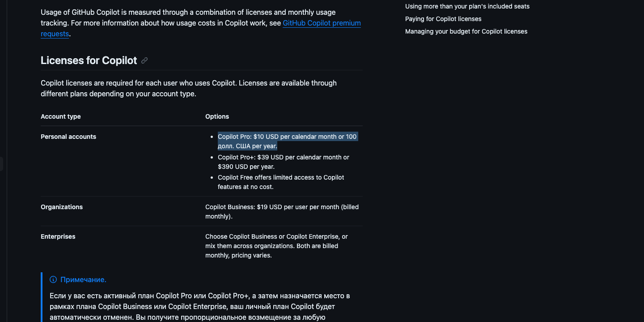The image size is (644, 322).
Task: Click the anchor link icon beside Licenses for Copilot
Action: click(x=144, y=60)
